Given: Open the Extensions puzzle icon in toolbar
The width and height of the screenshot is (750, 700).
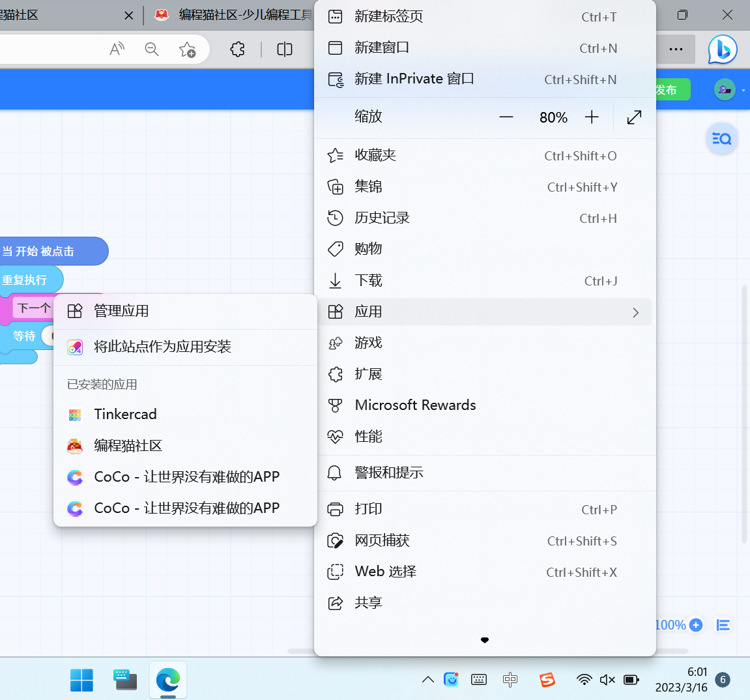Looking at the screenshot, I should [x=237, y=49].
